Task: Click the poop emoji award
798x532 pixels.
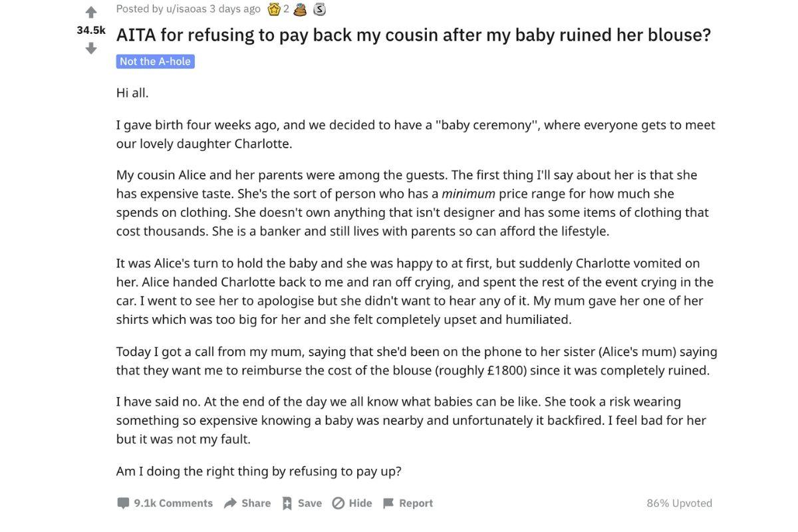Action: [x=300, y=9]
